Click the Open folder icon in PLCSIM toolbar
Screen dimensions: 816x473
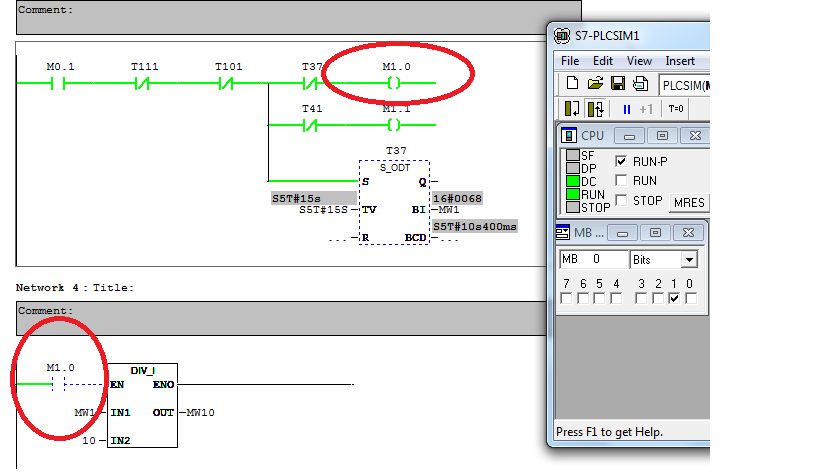pyautogui.click(x=595, y=83)
